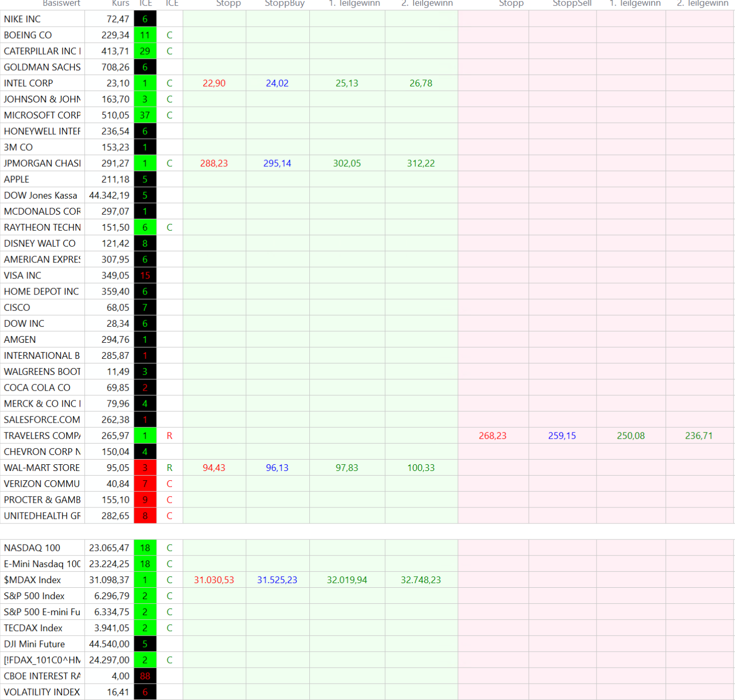Select Wal-Mart first Teilgewinn value 97,83
Image resolution: width=735 pixels, height=700 pixels.
(346, 468)
